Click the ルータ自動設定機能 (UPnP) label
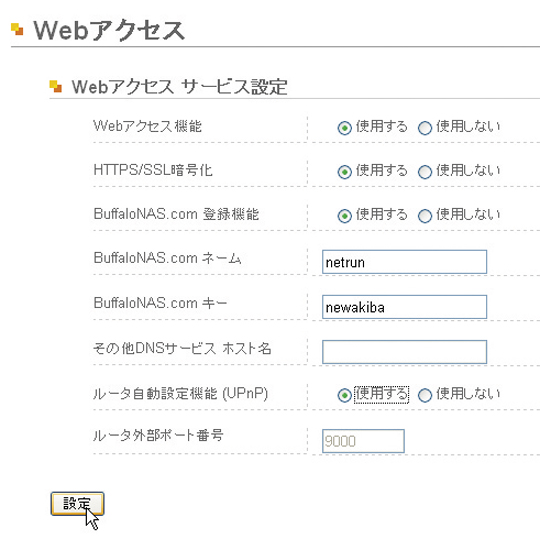 click(x=180, y=394)
